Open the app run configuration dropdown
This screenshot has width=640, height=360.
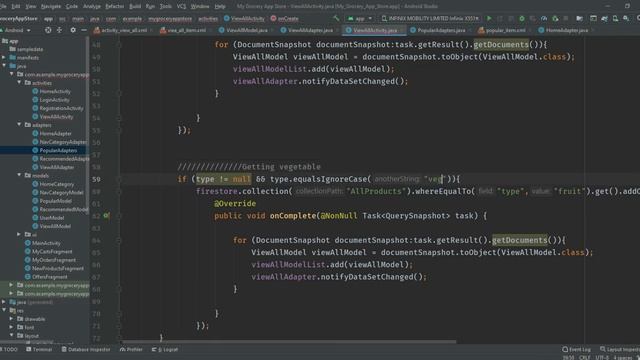360,18
